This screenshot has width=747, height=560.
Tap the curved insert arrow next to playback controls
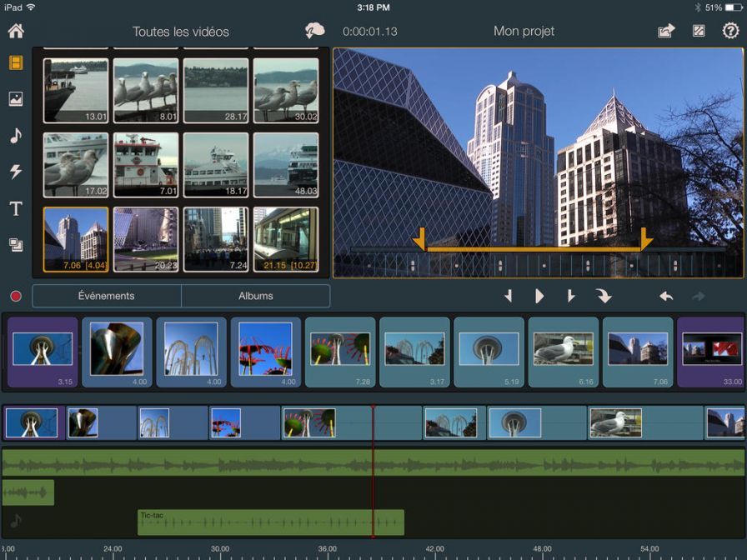pos(604,295)
